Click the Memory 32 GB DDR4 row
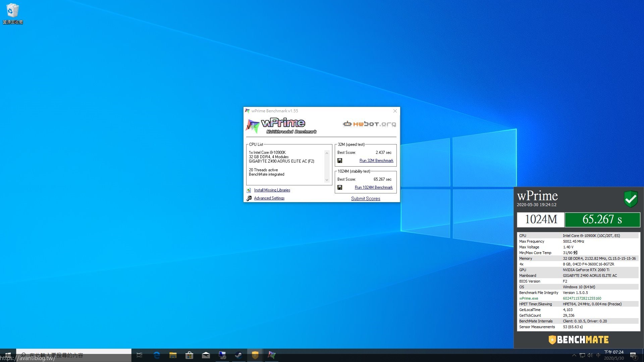This screenshot has height=362, width=644. (579, 259)
